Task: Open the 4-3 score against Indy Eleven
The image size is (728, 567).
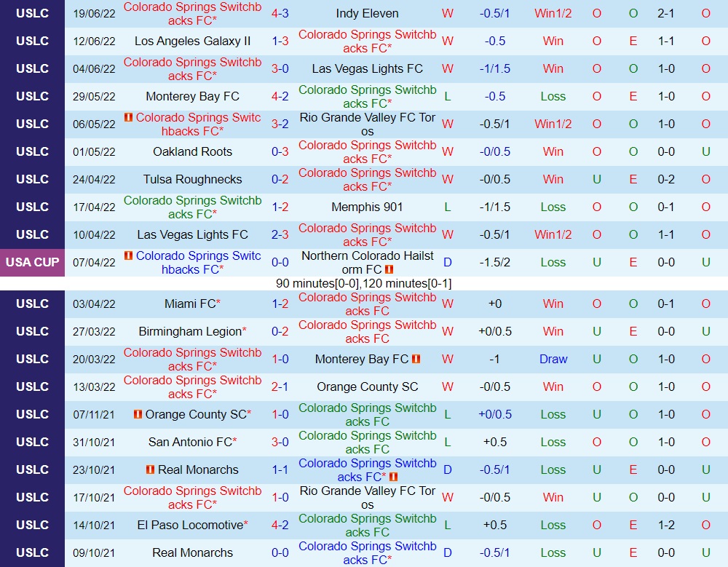Action: coord(280,14)
